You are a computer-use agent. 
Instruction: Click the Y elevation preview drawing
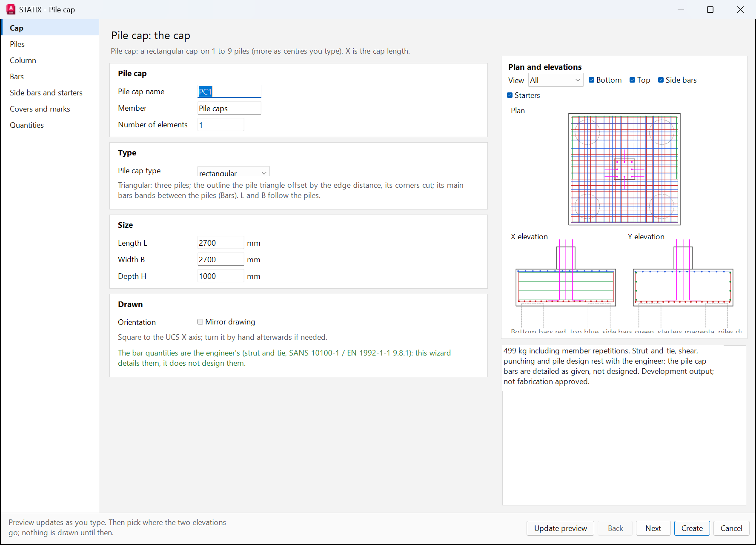point(683,284)
